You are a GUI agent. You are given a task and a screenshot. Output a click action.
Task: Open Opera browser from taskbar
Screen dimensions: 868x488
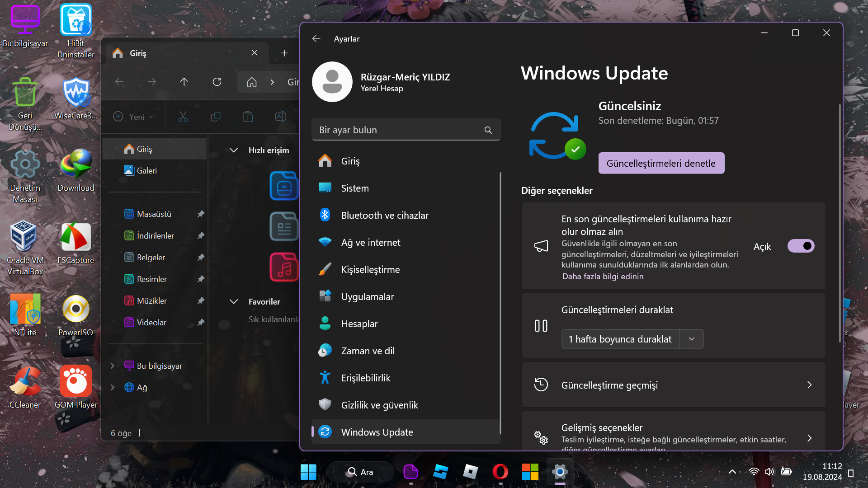point(500,472)
